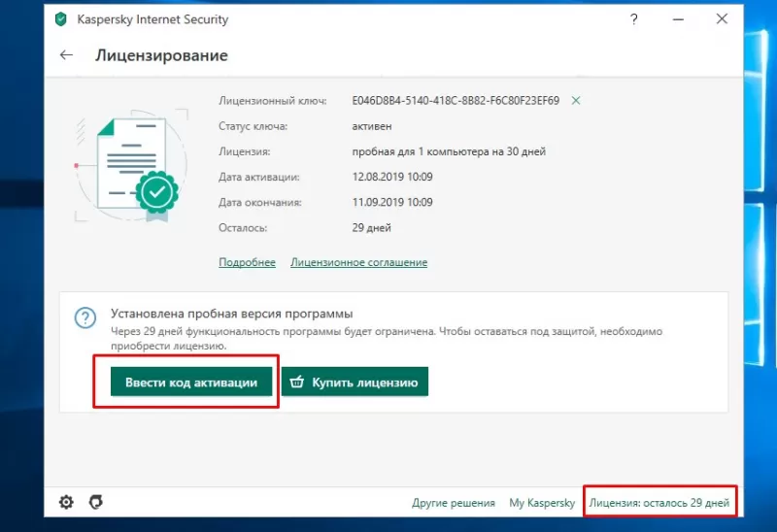Image resolution: width=777 pixels, height=532 pixels.
Task: Open the Другие решения link
Action: point(454,503)
